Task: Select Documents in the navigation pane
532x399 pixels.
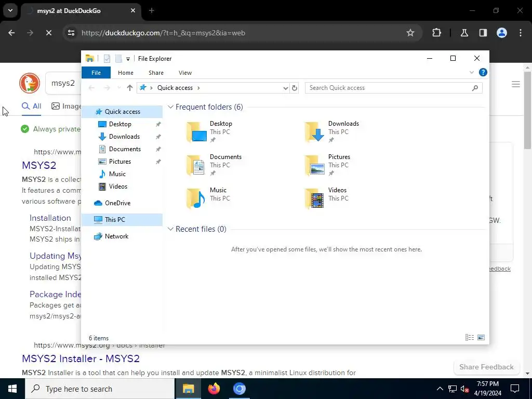Action: (x=125, y=149)
